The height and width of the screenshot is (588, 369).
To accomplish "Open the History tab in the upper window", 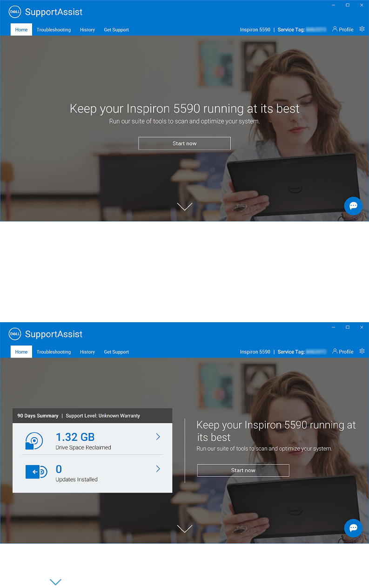I will click(x=87, y=30).
